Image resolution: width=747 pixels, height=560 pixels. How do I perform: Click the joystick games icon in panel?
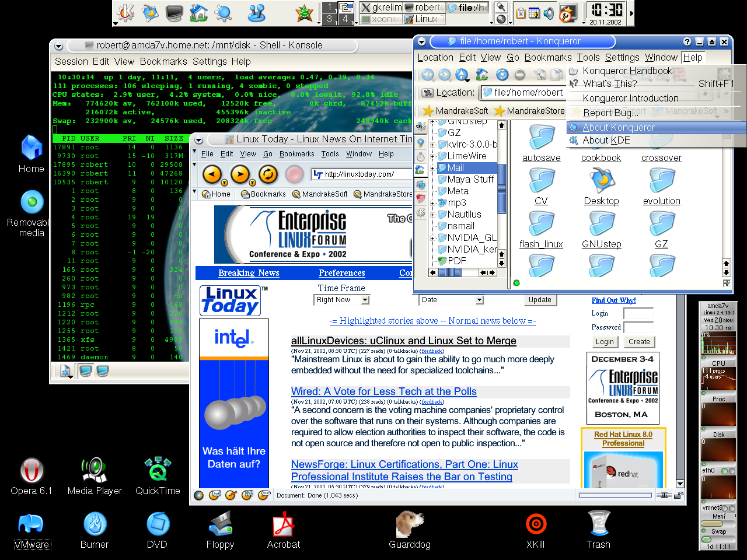(256, 13)
